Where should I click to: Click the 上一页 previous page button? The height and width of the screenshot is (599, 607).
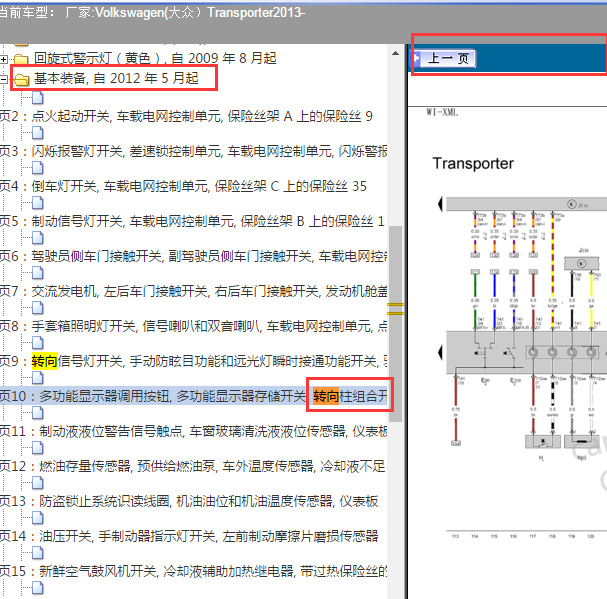(x=445, y=58)
